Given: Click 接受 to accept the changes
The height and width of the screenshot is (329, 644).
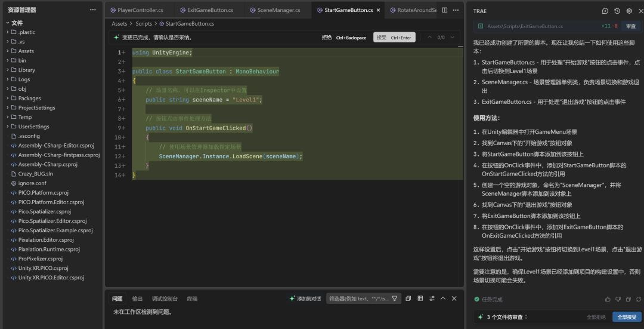Looking at the screenshot, I should pyautogui.click(x=394, y=37).
